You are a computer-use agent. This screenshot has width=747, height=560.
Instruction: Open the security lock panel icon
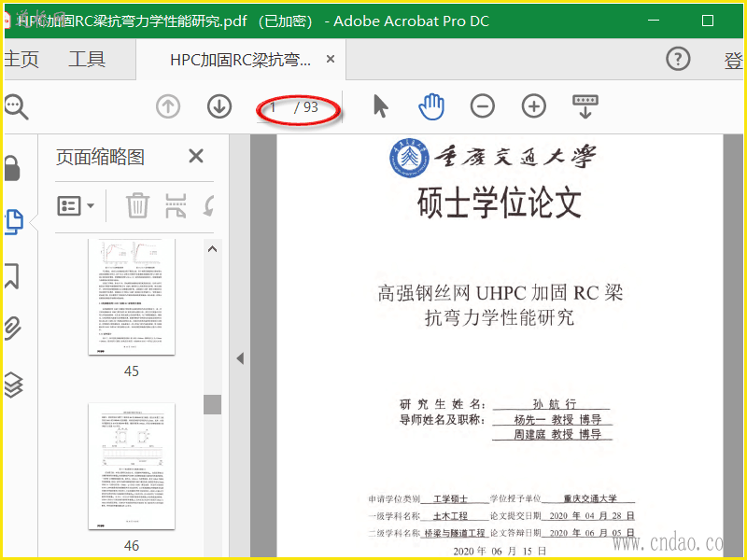point(12,169)
